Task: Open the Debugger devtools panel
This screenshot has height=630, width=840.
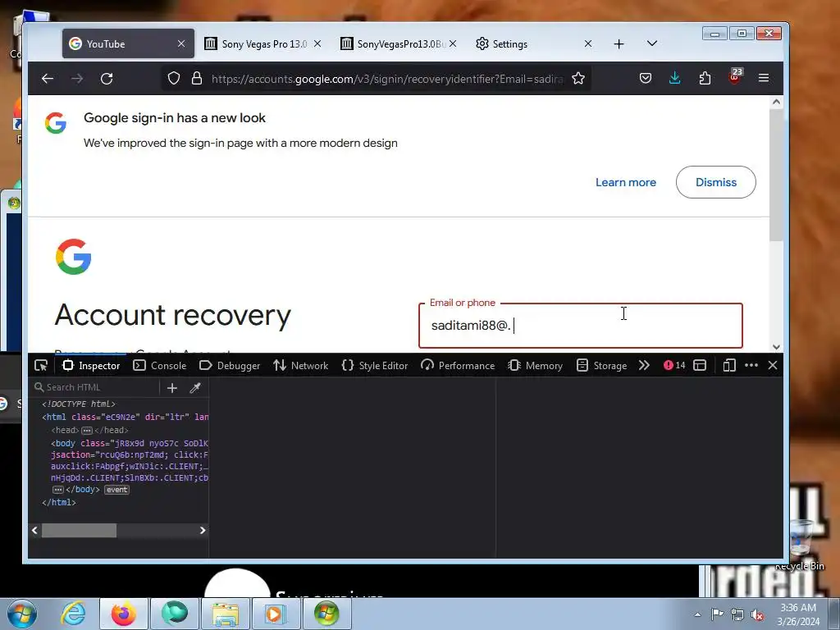Action: point(230,365)
